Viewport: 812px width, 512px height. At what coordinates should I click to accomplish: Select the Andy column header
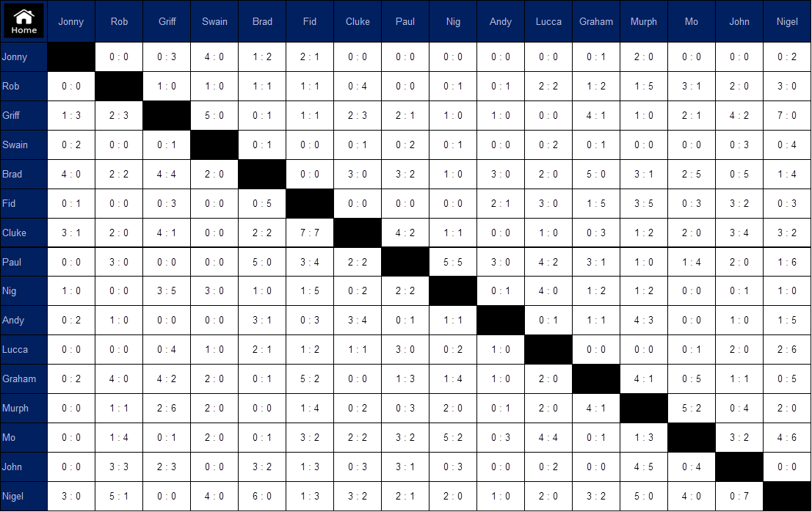point(501,21)
